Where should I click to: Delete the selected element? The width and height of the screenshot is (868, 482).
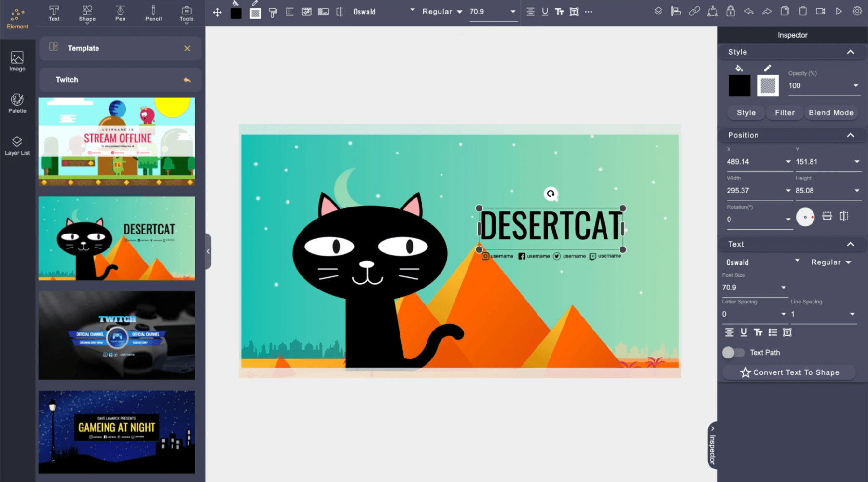coord(802,11)
